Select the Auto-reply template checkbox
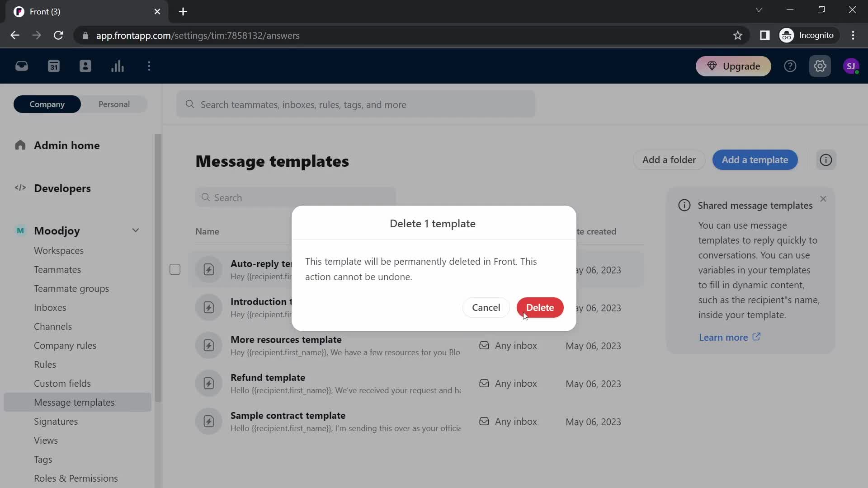868x488 pixels. [x=175, y=270]
